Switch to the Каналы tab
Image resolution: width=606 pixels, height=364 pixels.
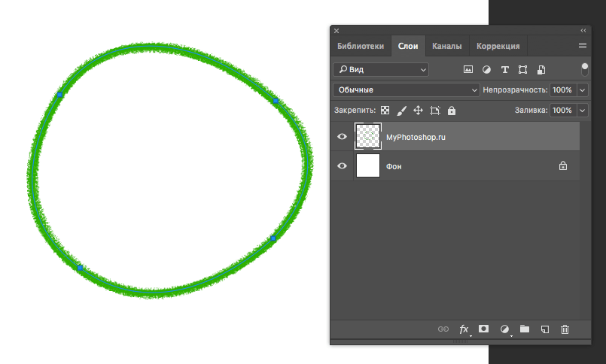point(446,46)
